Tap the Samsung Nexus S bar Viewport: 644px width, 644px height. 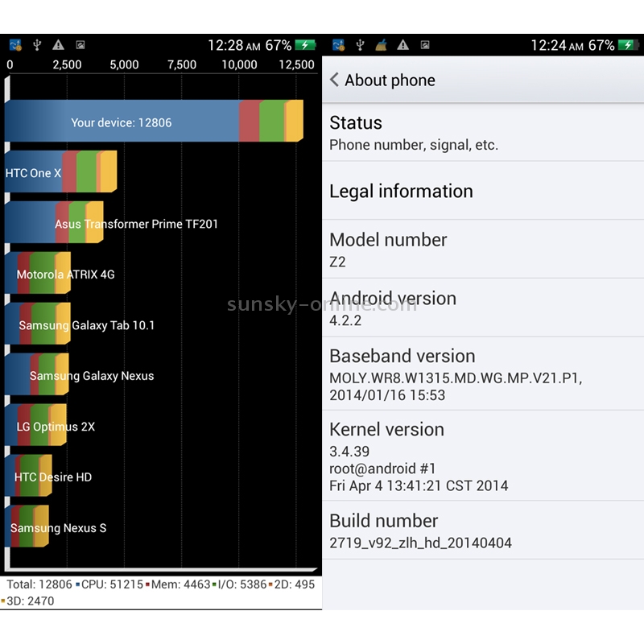coord(27,526)
